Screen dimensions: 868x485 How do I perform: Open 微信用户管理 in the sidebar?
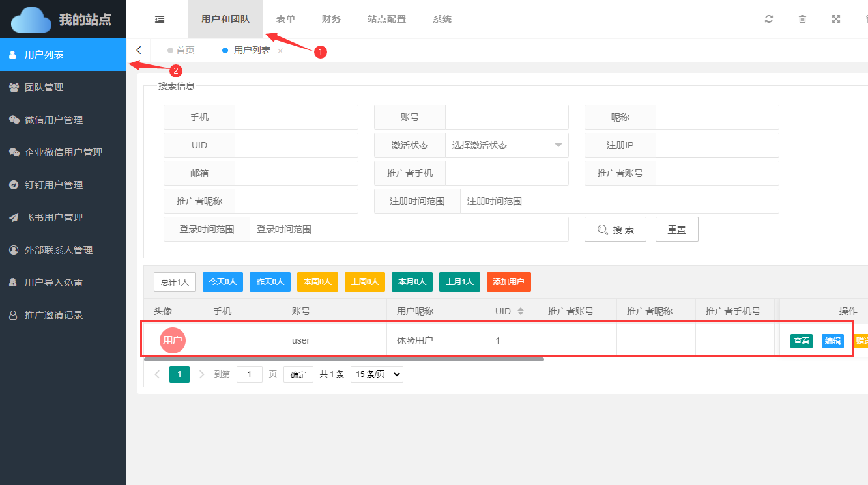click(x=53, y=120)
